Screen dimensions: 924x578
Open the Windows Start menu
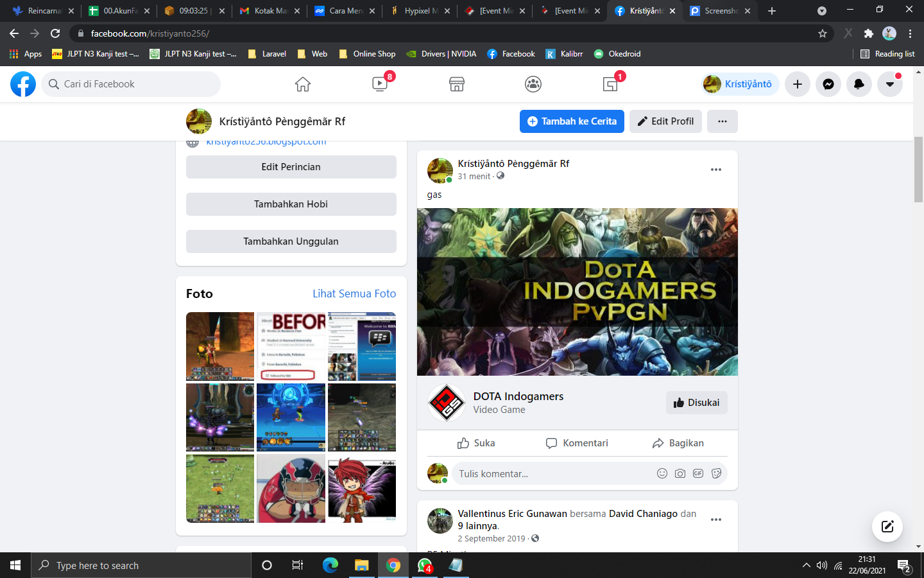[x=15, y=565]
